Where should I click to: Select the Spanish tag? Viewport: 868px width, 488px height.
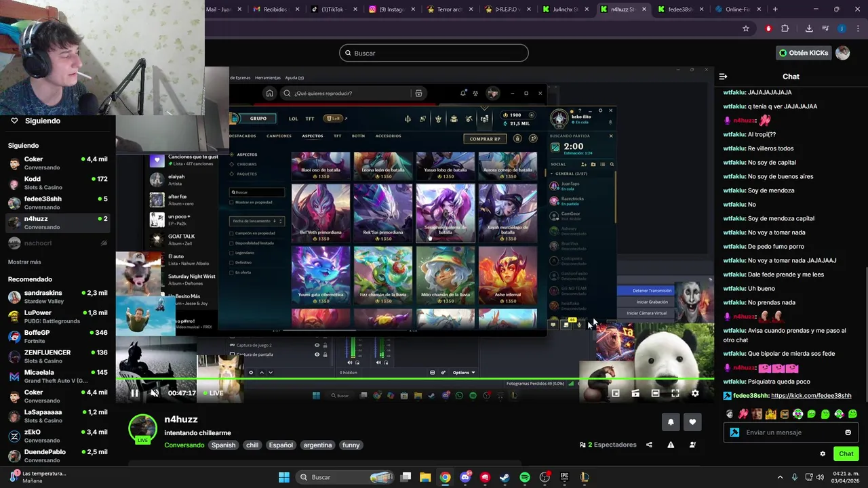(x=223, y=445)
